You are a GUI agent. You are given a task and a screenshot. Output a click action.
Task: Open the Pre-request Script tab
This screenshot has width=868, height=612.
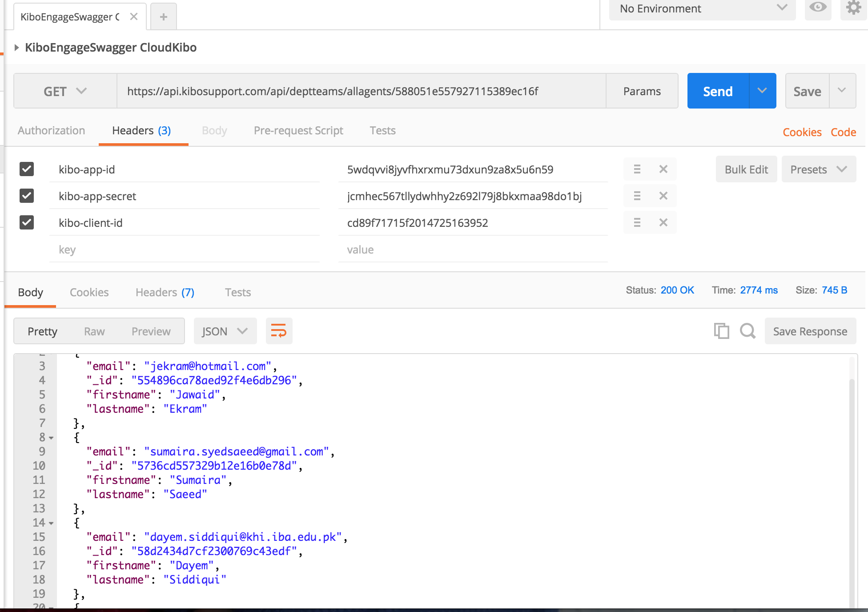click(298, 130)
